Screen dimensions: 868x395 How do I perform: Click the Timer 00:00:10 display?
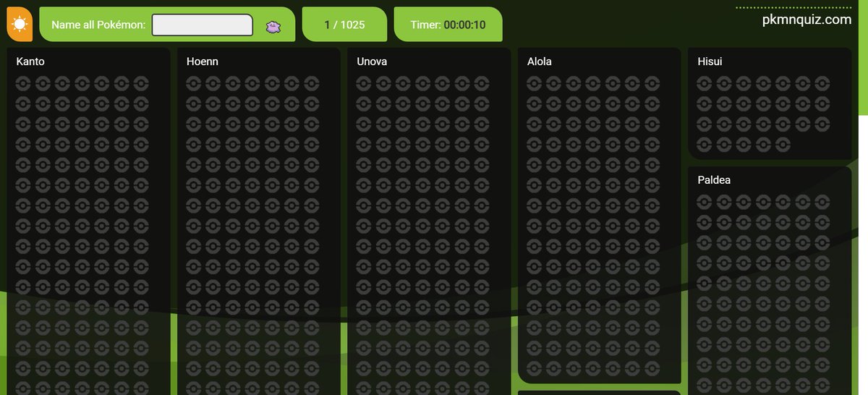(448, 25)
